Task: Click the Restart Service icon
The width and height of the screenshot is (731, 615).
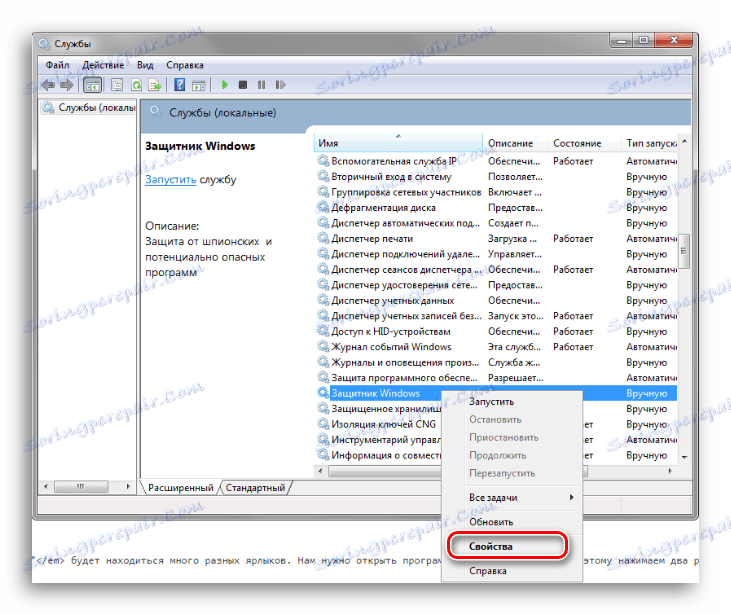Action: (280, 85)
